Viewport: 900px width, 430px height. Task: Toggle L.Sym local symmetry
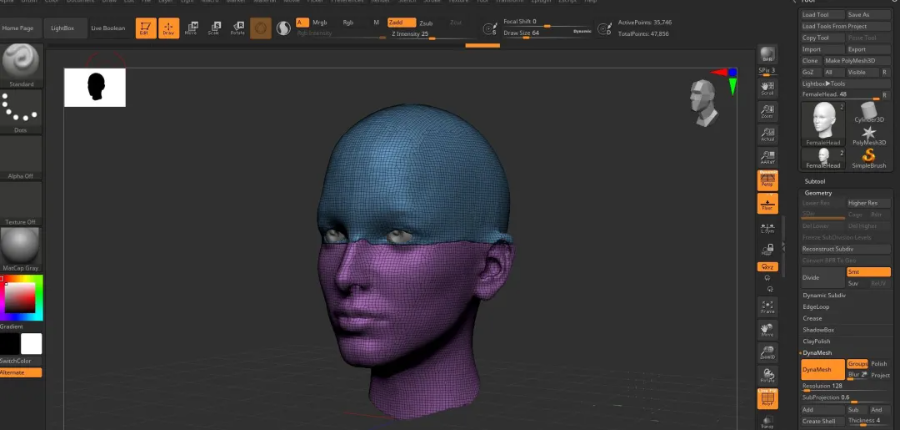[x=767, y=227]
